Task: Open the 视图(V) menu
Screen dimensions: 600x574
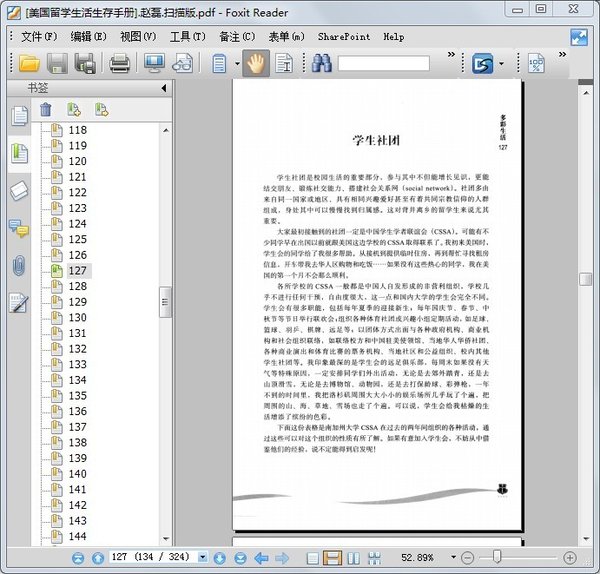Action: (x=138, y=37)
